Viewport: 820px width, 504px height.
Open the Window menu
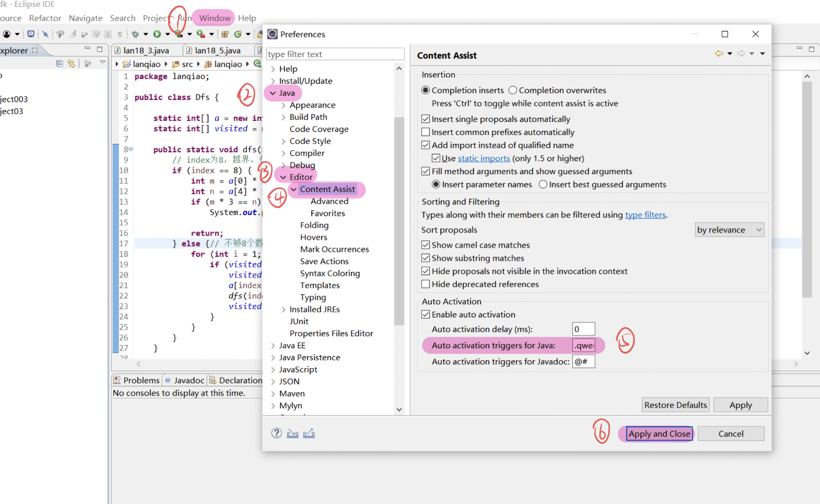(215, 18)
